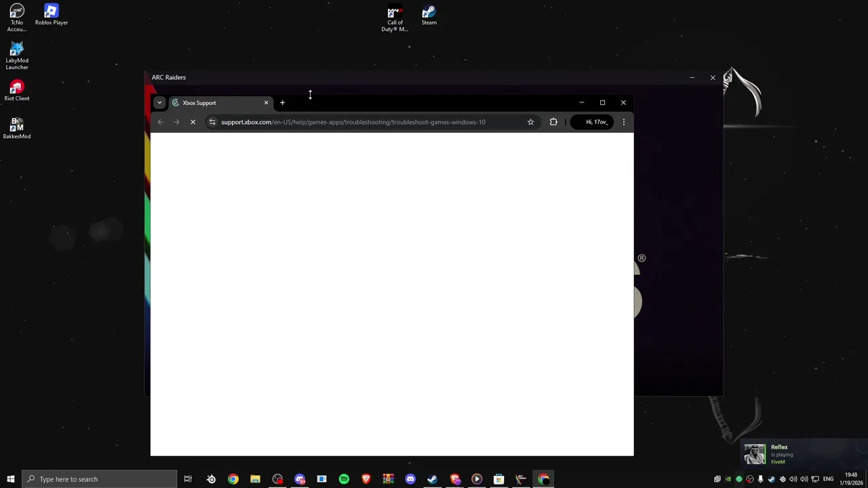Switch to ARC Raiders taskbar icon
The height and width of the screenshot is (488, 868).
[521, 479]
